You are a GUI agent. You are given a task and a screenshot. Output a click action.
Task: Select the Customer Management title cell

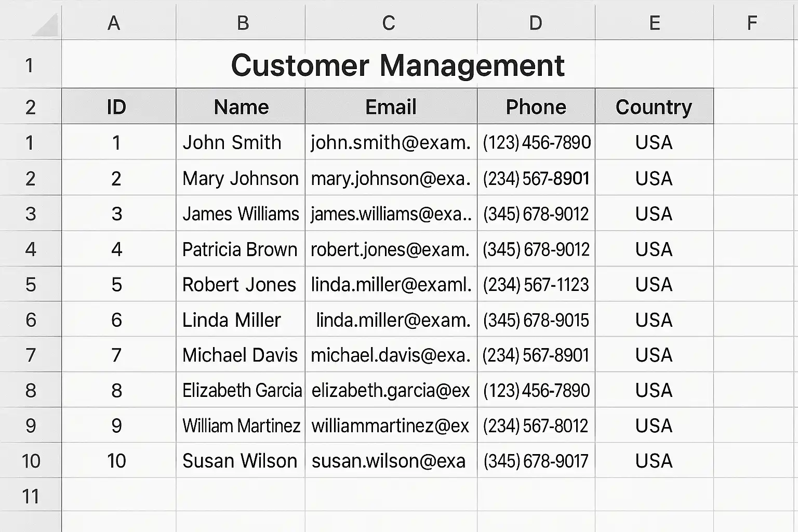coord(397,65)
